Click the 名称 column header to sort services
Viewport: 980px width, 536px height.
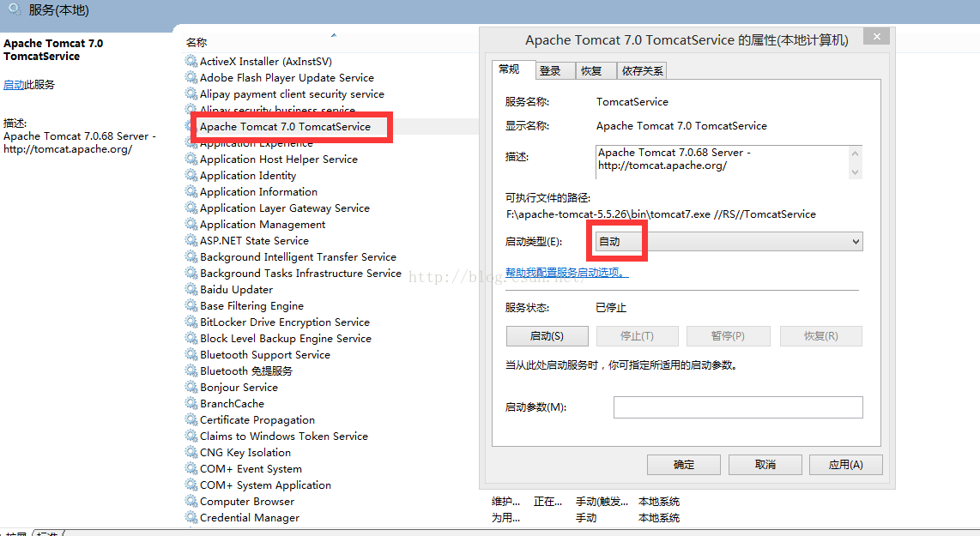coord(197,43)
